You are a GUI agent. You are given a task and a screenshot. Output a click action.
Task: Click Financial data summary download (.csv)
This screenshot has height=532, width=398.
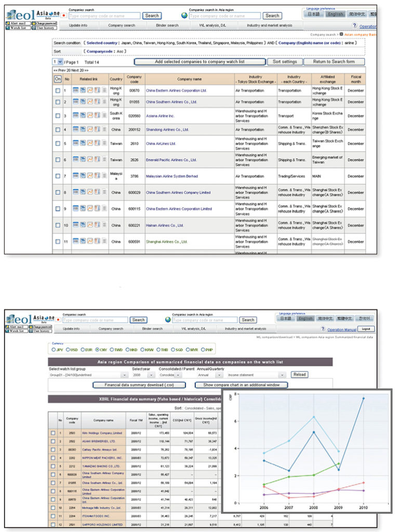pyautogui.click(x=139, y=385)
